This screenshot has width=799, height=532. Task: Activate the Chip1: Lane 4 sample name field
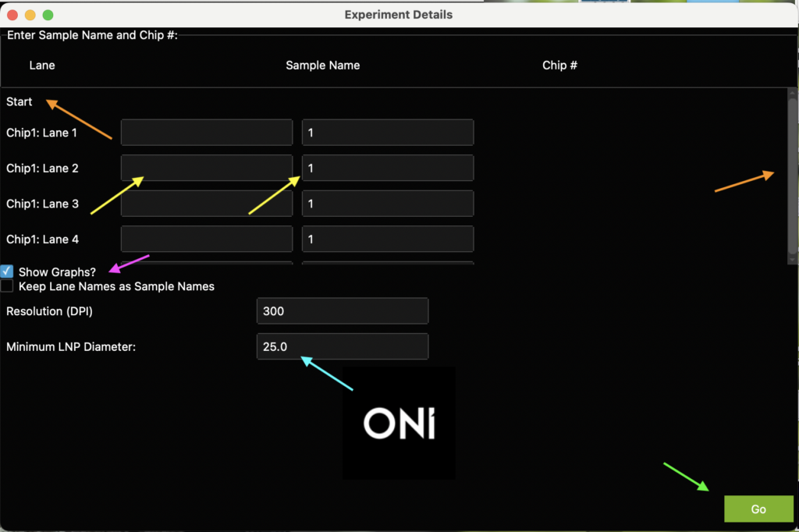[x=206, y=239]
